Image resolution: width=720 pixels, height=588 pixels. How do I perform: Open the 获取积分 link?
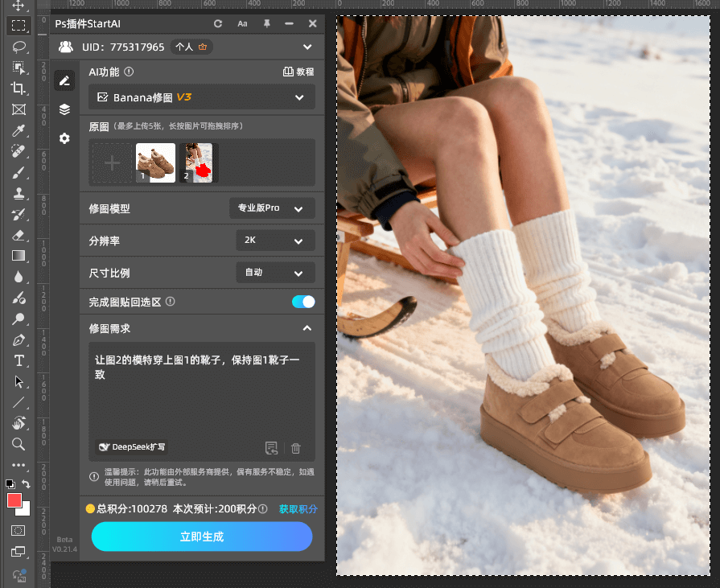tap(298, 509)
